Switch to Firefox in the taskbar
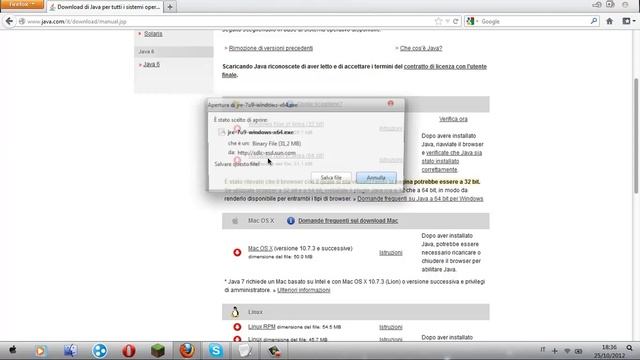Viewport: 640px width, 360px height. [x=187, y=351]
